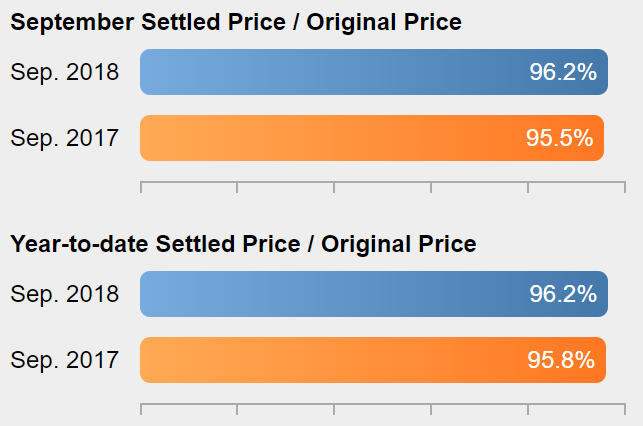Viewport: 643px width, 426px height.
Task: Click the orange bar showing 95.8%
Action: (x=373, y=360)
